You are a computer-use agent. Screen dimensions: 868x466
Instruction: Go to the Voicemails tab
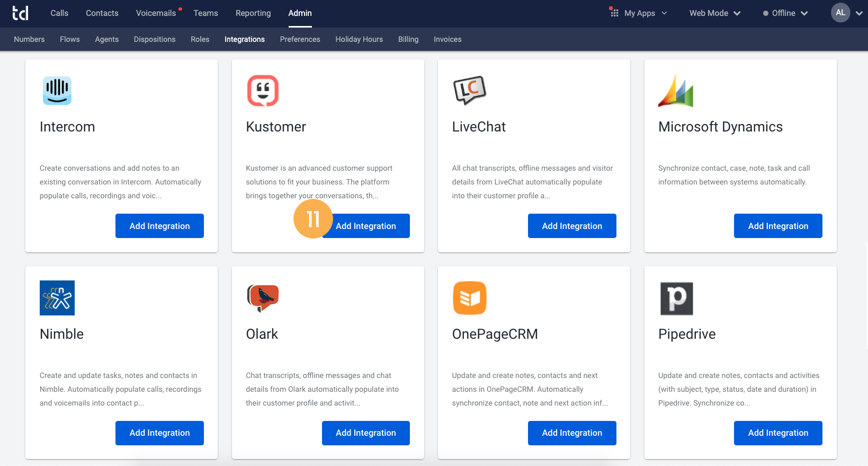pyautogui.click(x=156, y=13)
